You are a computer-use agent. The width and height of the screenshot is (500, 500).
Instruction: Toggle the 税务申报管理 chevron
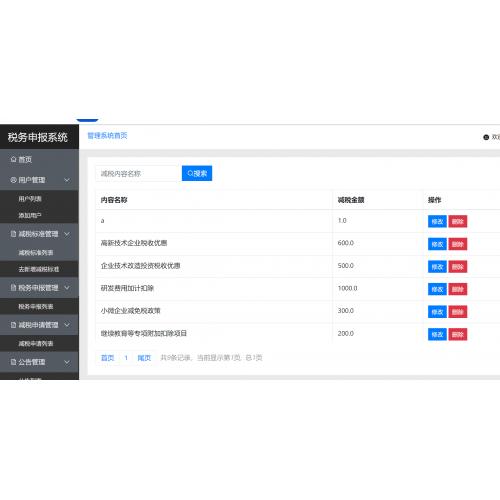point(67,288)
